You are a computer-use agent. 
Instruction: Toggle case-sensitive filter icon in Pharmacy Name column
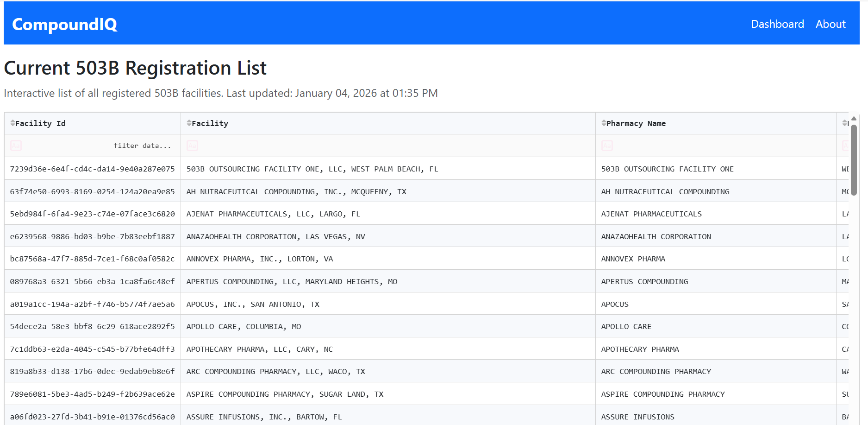click(607, 146)
